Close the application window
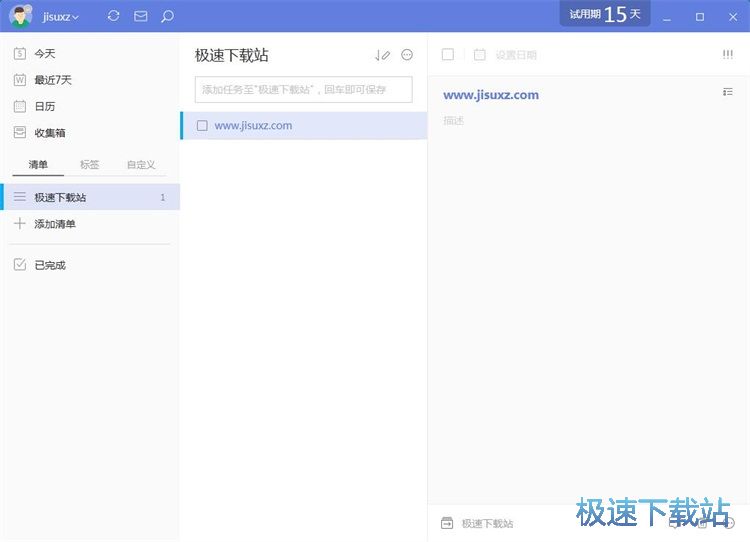This screenshot has height=542, width=750. 733,17
